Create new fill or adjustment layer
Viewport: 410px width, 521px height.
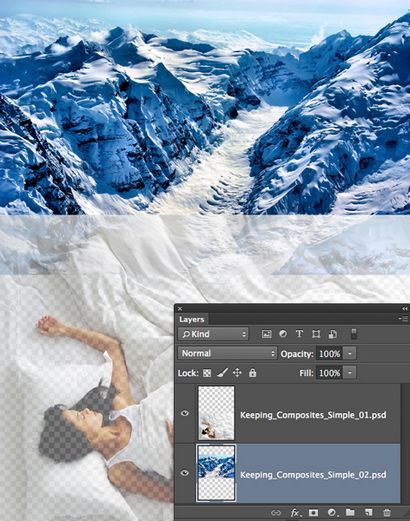[x=332, y=512]
